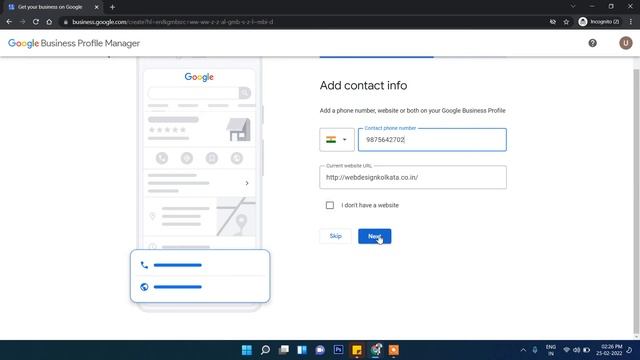The width and height of the screenshot is (640, 360).
Task: Open the orange recorder taskbar icon
Action: point(393,350)
